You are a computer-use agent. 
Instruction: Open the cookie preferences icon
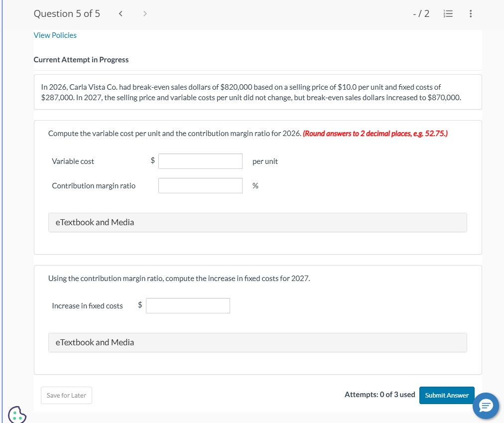point(17,414)
